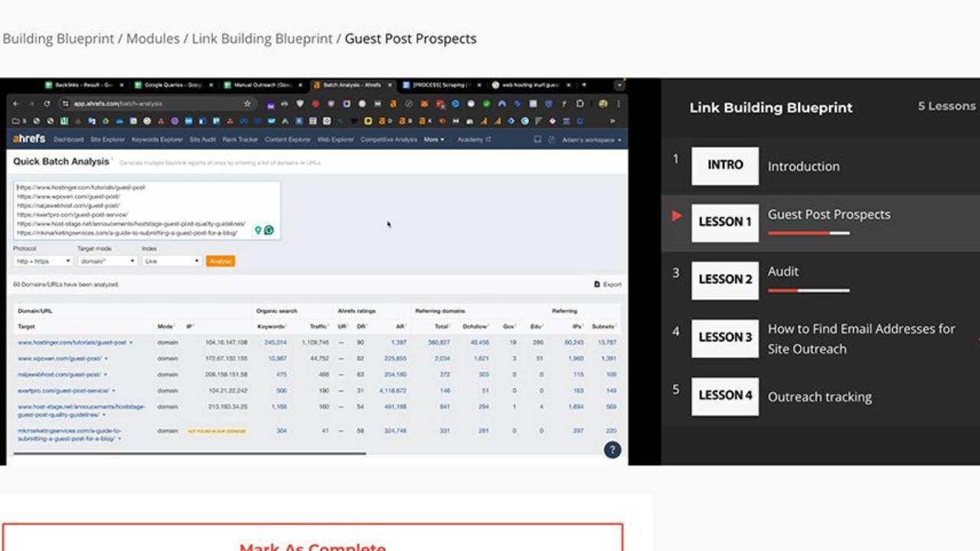Open the www.hostinger.com/tutorials/guest-post result link
Screen dimensions: 980x551
[72, 342]
